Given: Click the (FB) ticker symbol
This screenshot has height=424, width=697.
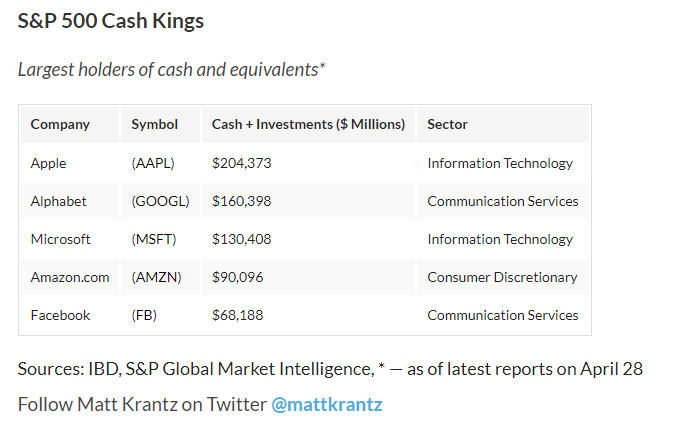Looking at the screenshot, I should pos(146,315).
